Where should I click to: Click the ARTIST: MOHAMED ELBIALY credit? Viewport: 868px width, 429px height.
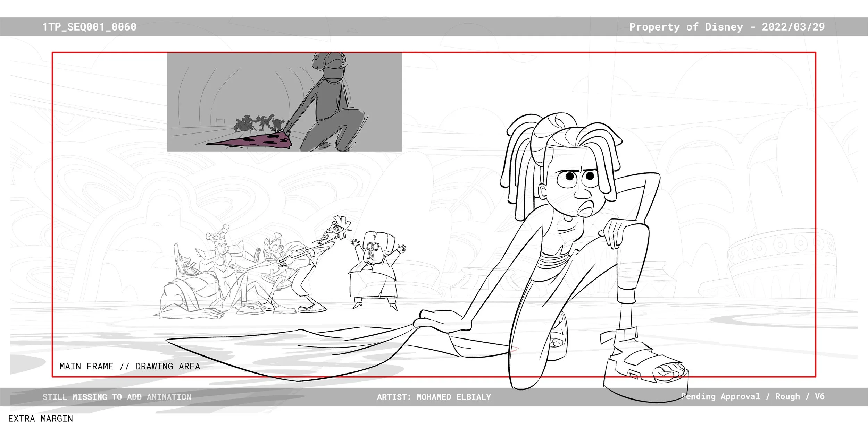click(434, 397)
